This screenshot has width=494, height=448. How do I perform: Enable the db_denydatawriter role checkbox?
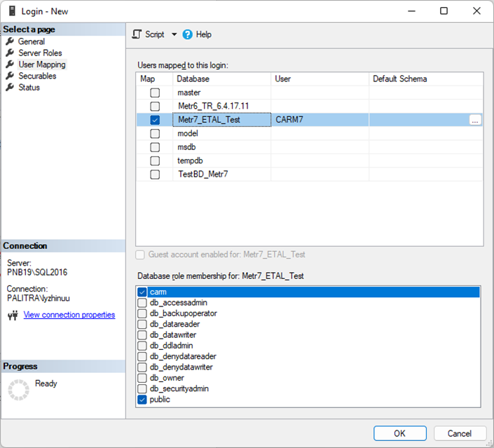[142, 367]
